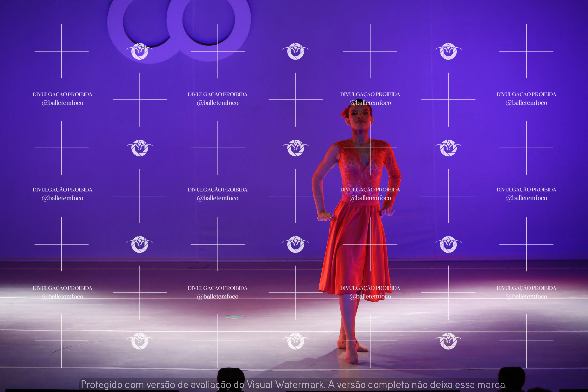This screenshot has height=392, width=588.
Task: Click the DIVULGAÇÃO PROIBIDA text over the dancer's waist
Action: point(370,190)
